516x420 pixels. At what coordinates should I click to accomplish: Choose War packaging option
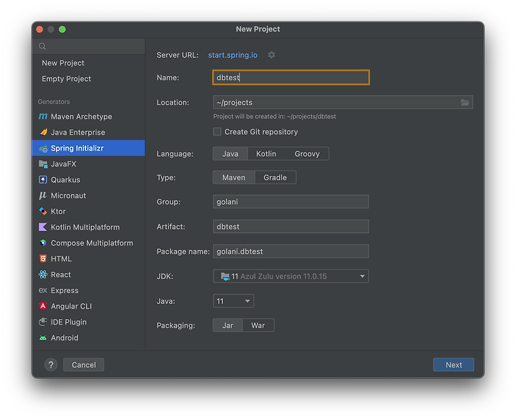tap(258, 325)
